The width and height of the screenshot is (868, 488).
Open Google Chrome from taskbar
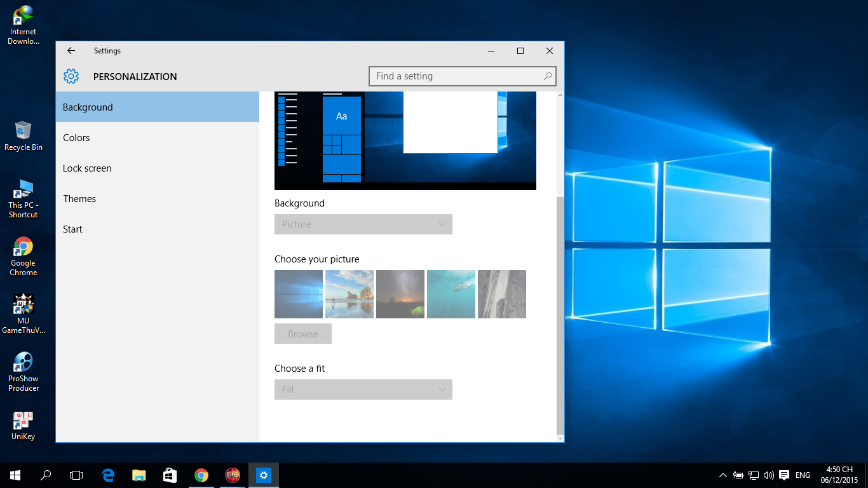pyautogui.click(x=201, y=475)
